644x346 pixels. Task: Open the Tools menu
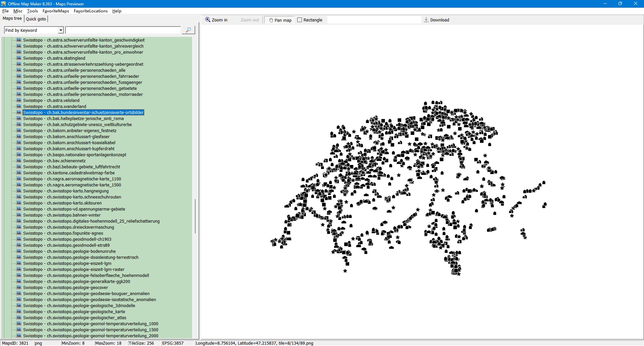pyautogui.click(x=32, y=11)
